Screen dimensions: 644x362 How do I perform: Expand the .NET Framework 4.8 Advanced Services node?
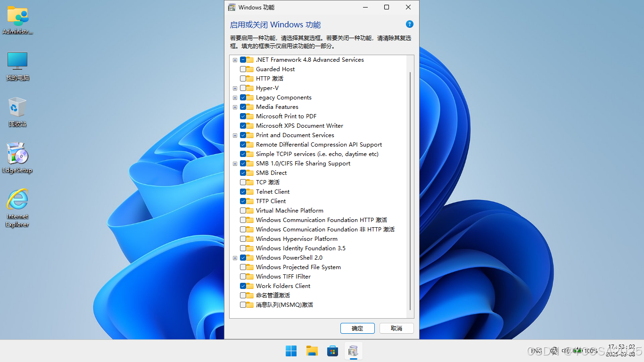click(x=235, y=60)
